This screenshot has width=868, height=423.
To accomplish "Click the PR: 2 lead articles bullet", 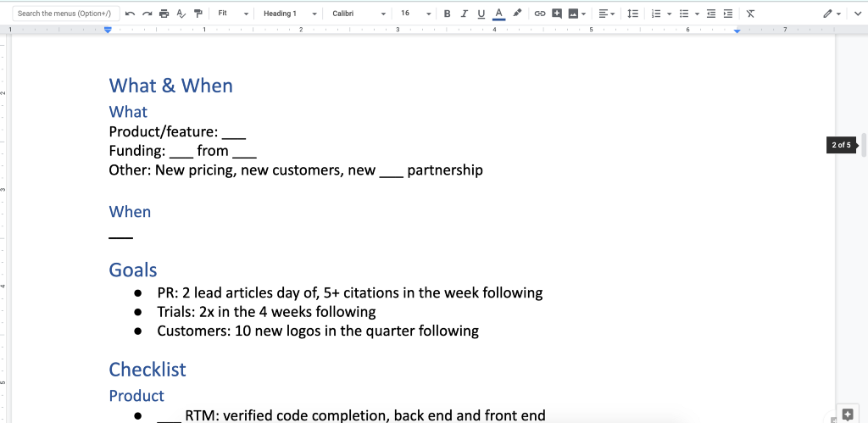I will [350, 292].
